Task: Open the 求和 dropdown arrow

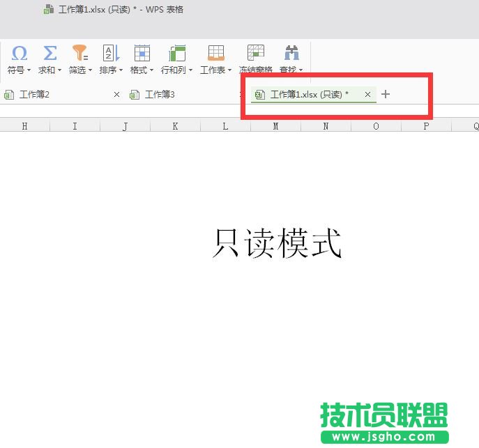Action: tap(59, 70)
